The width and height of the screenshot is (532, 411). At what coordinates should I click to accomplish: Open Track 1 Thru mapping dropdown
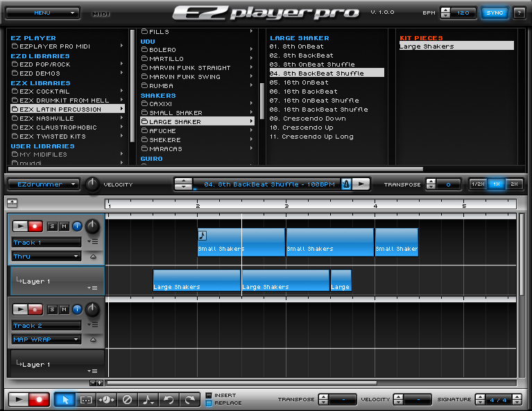pyautogui.click(x=46, y=256)
